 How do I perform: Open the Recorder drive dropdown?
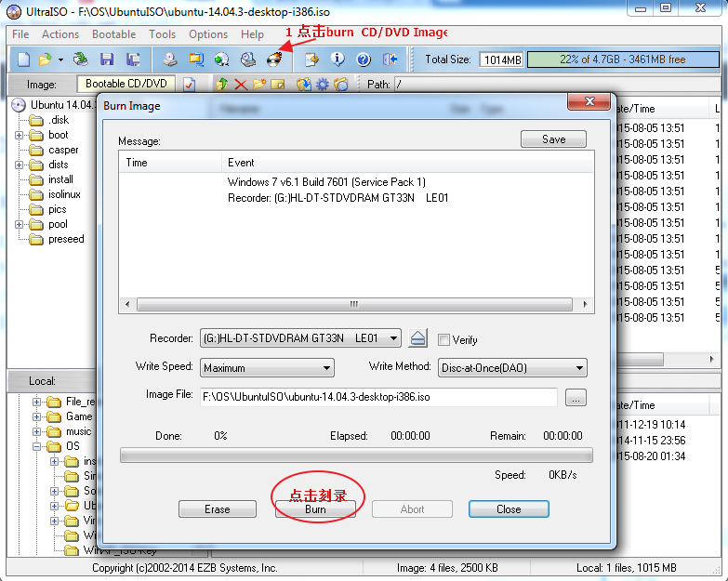point(393,338)
